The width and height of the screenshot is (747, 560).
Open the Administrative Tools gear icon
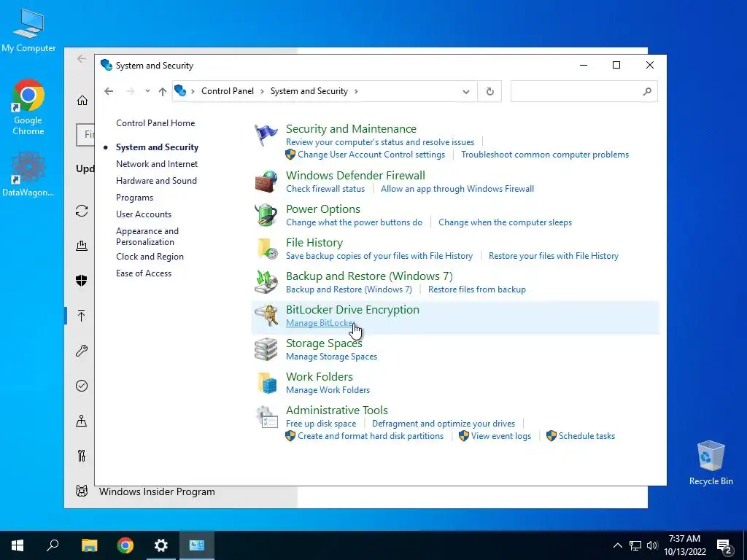point(266,416)
